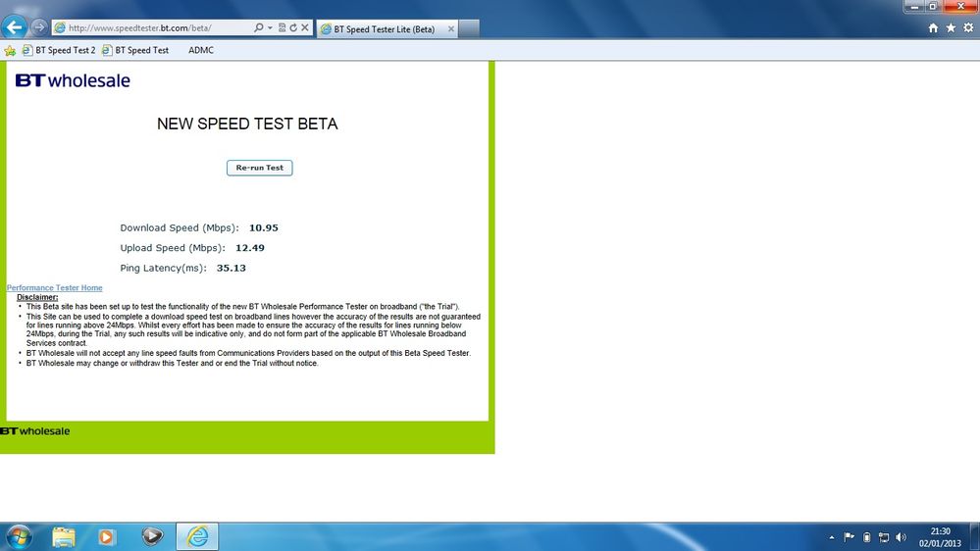Open the BT Speed Test 2 favorite
The image size is (980, 551).
(59, 50)
